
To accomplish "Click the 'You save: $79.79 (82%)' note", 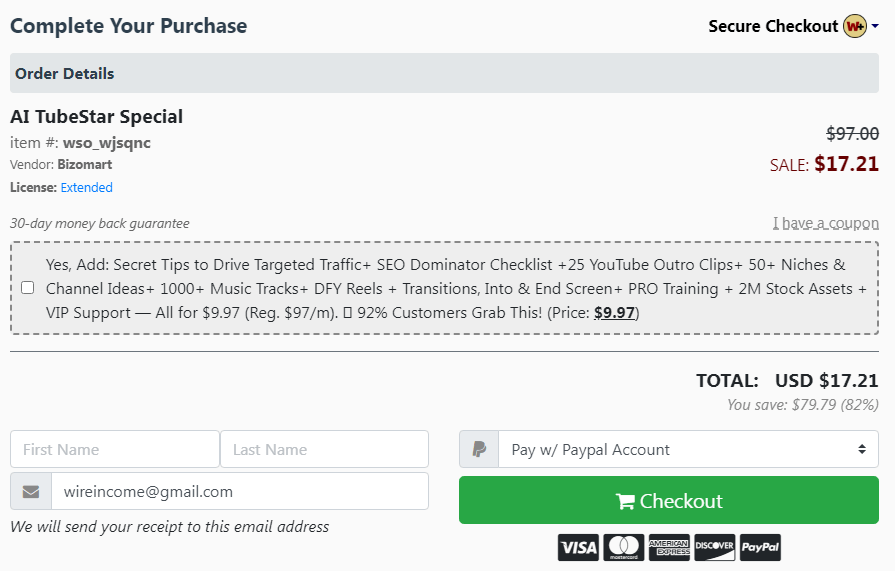I will [x=803, y=405].
